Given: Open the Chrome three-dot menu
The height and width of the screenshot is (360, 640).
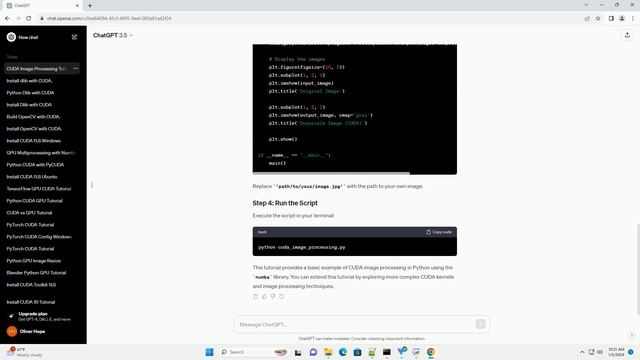Looking at the screenshot, I should (x=633, y=18).
